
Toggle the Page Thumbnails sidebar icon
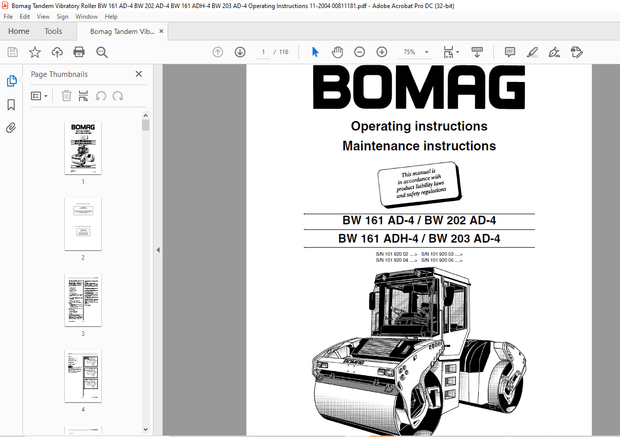[11, 81]
